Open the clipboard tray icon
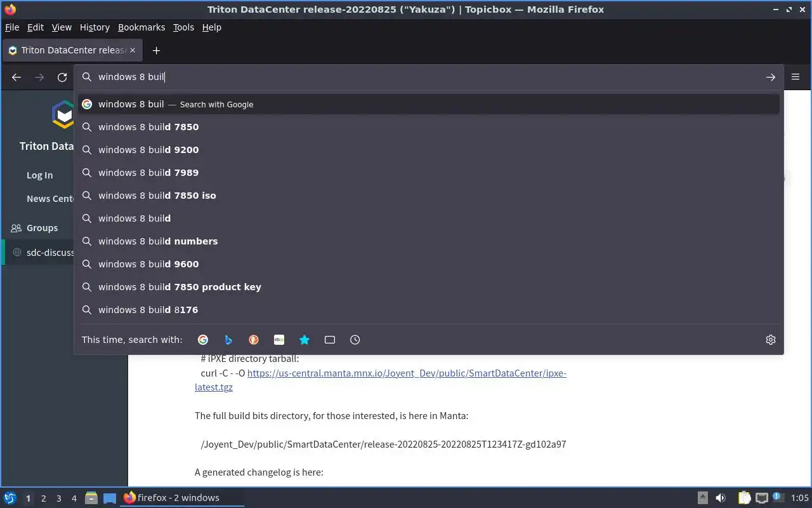 pos(744,498)
